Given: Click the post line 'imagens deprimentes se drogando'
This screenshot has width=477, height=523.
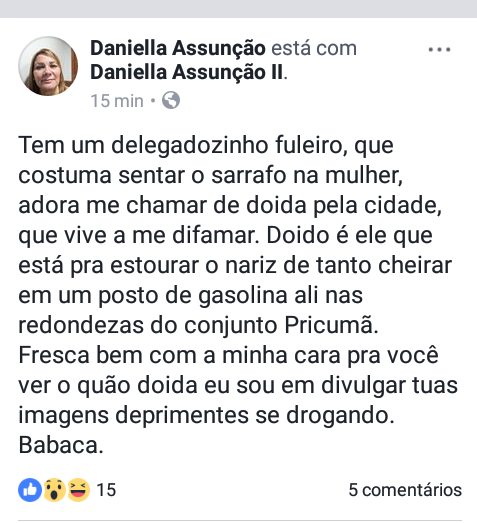Looking at the screenshot, I should point(206,415).
